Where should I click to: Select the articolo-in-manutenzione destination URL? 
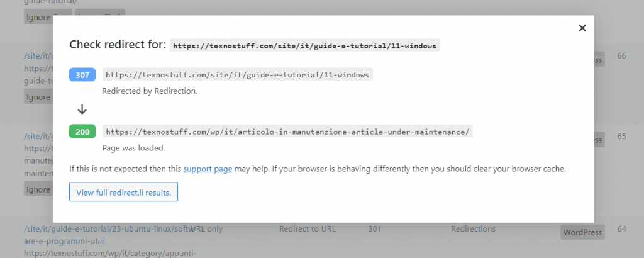coord(287,132)
